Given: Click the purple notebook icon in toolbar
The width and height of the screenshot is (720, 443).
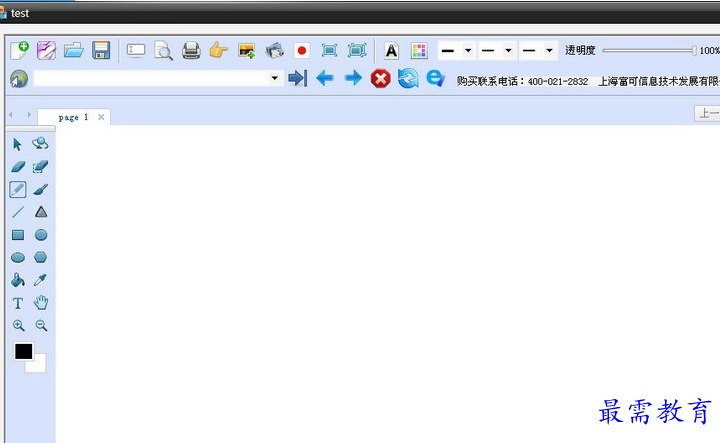Looking at the screenshot, I should pyautogui.click(x=46, y=50).
